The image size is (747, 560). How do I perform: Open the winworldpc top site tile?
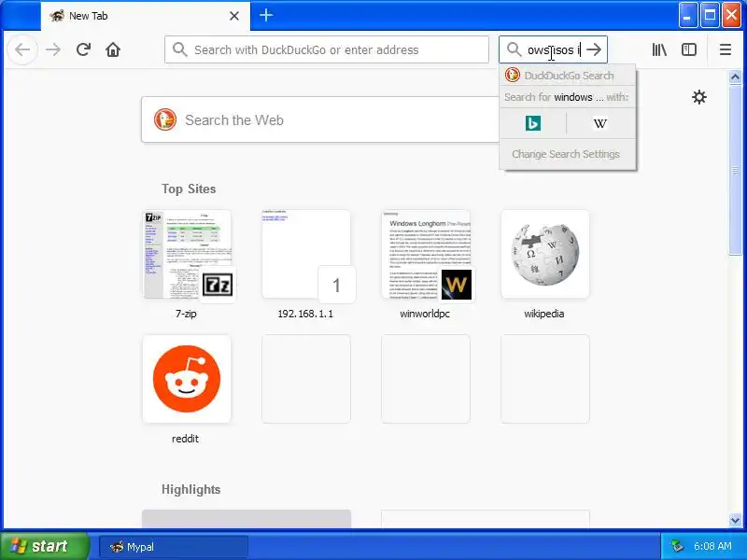pyautogui.click(x=426, y=254)
